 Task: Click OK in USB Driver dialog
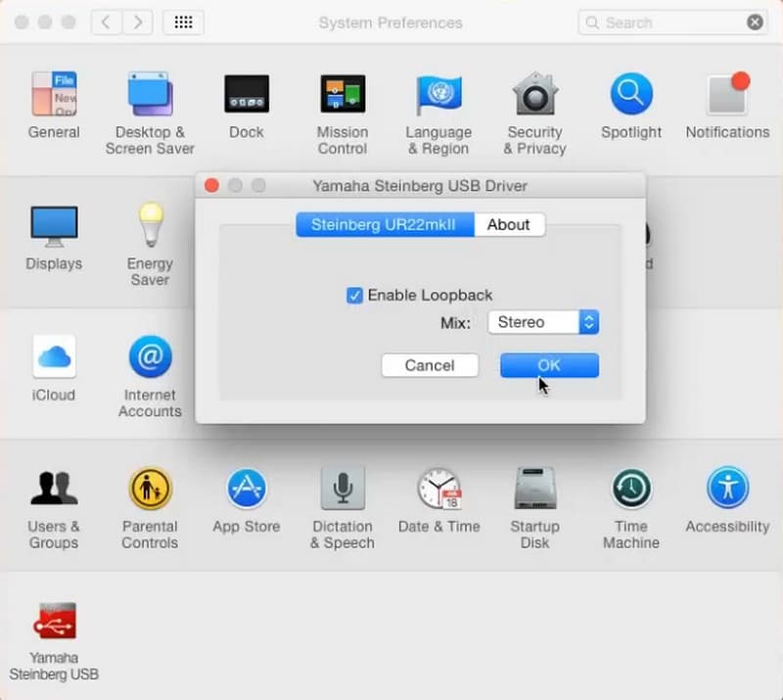click(x=549, y=365)
